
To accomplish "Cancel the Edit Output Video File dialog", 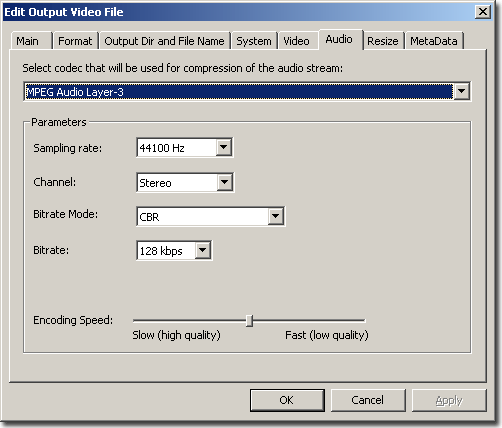I will click(368, 400).
